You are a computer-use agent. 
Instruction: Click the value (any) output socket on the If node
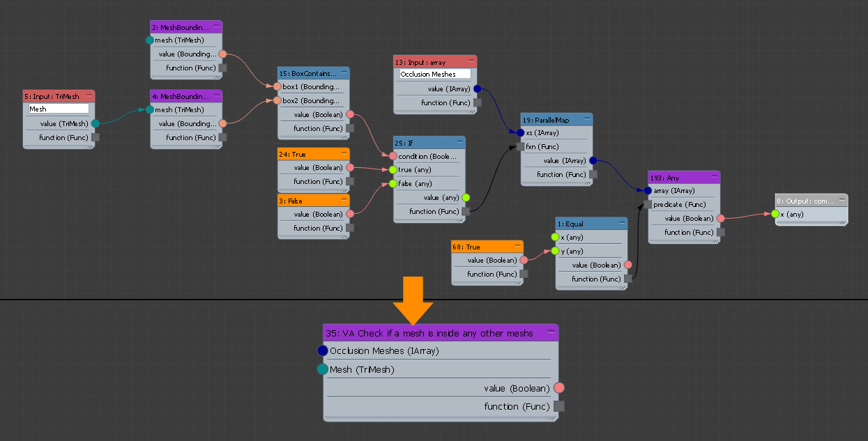click(x=466, y=197)
